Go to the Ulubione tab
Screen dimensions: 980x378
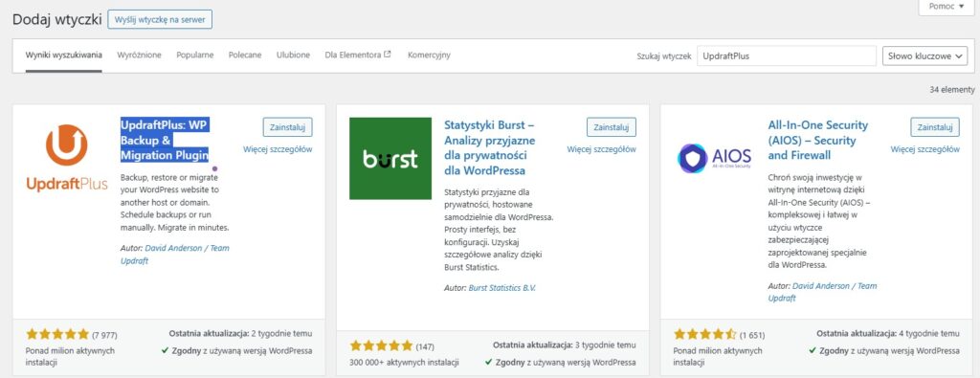[293, 55]
